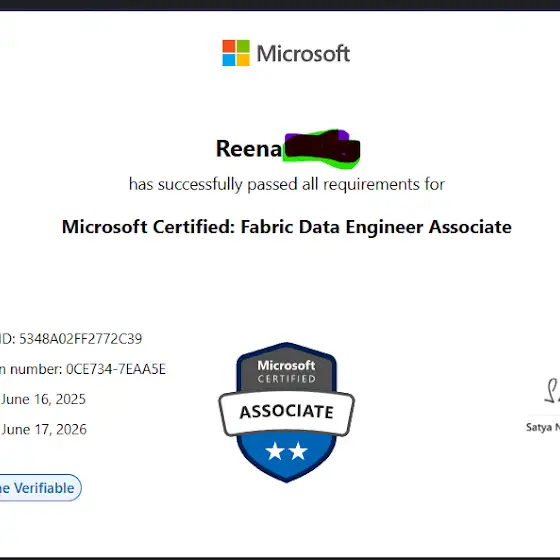Click the credential ID 5348A02FF2772C39

(80, 339)
